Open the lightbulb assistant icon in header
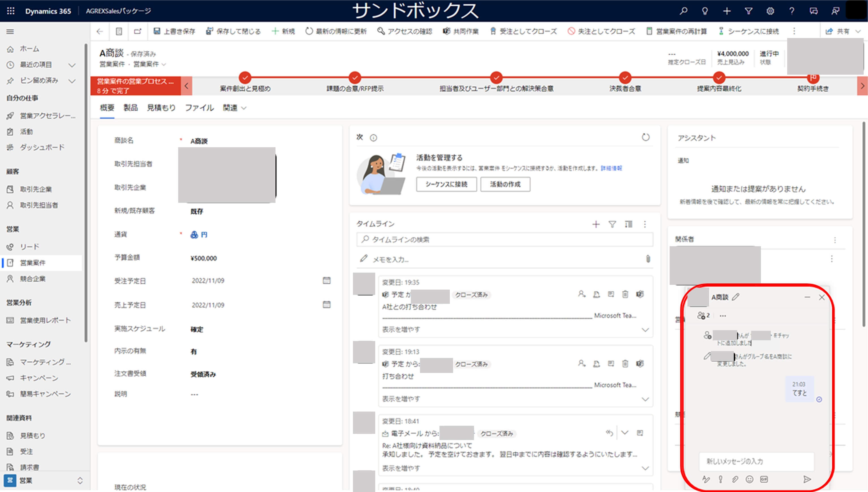 point(705,11)
